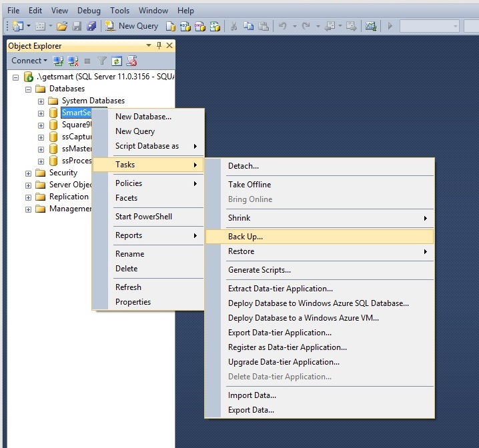Image resolution: width=479 pixels, height=448 pixels.
Task: Open the Restore submenu
Action: pos(241,251)
